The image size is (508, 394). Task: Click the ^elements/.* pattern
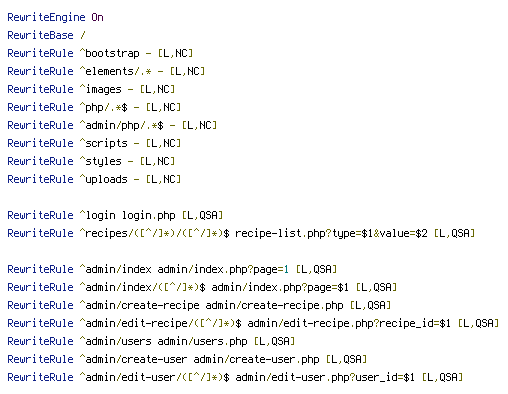click(x=115, y=71)
